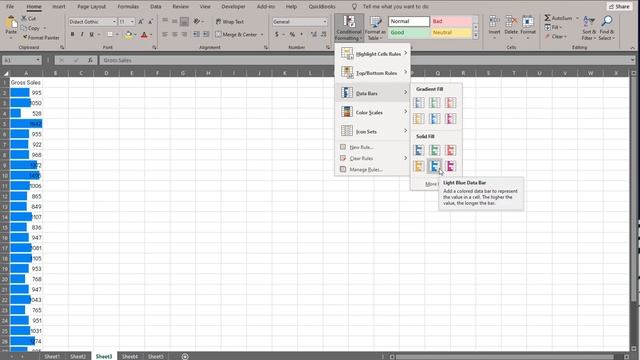Screen dimensions: 640x360
Task: Toggle align left
Action: click(x=165, y=35)
